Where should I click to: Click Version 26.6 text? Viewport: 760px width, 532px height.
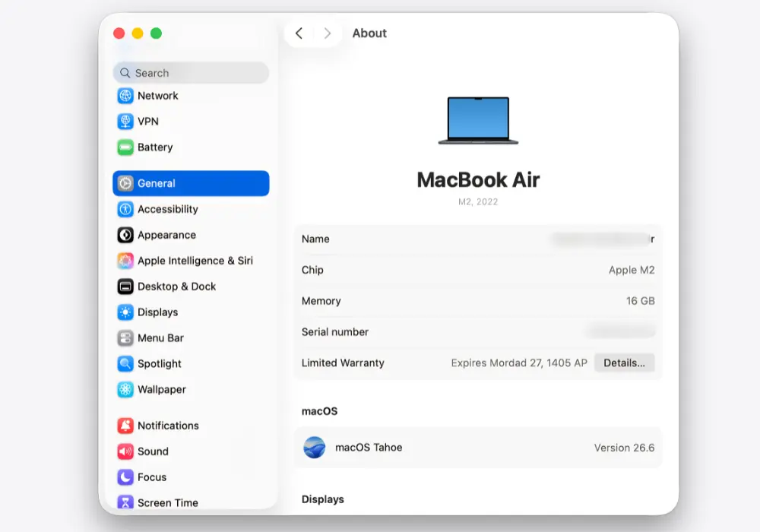[624, 448]
